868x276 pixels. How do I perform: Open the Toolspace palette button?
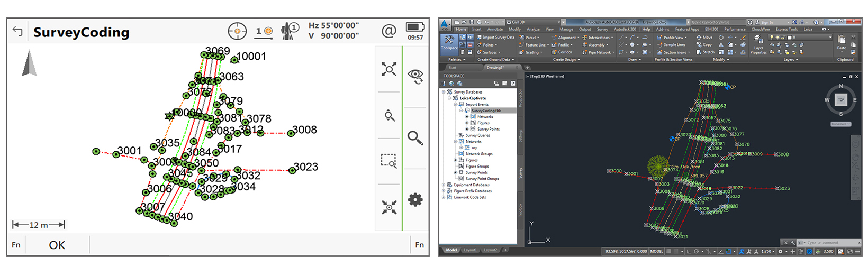click(x=449, y=42)
